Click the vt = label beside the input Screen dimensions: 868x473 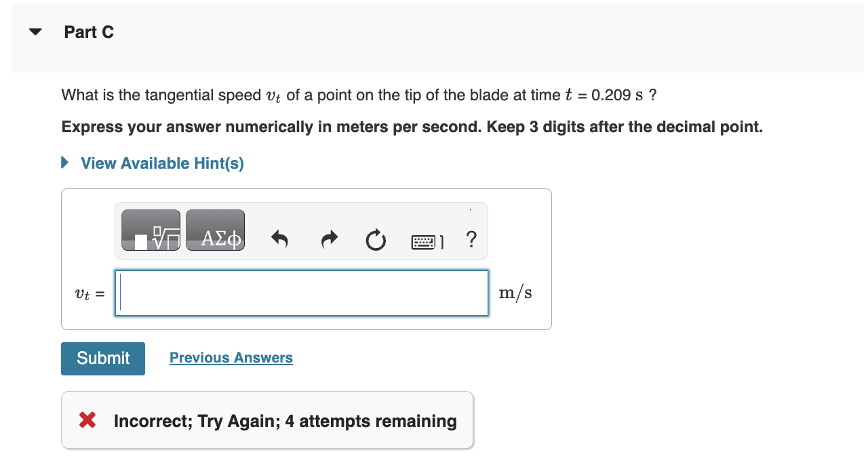click(87, 293)
